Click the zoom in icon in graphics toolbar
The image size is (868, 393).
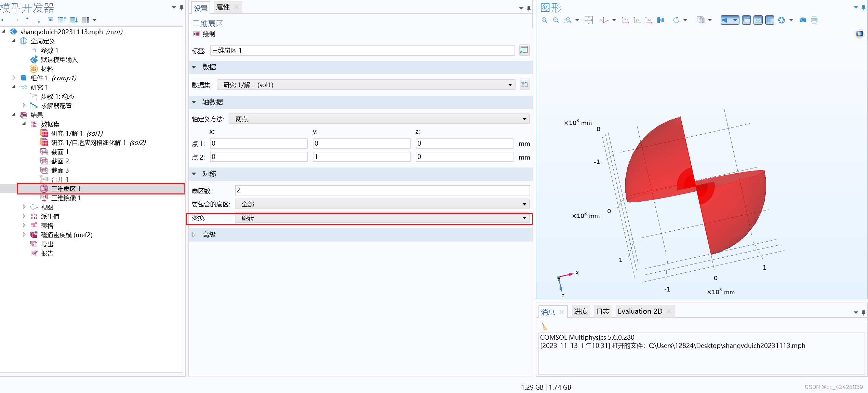tap(544, 20)
